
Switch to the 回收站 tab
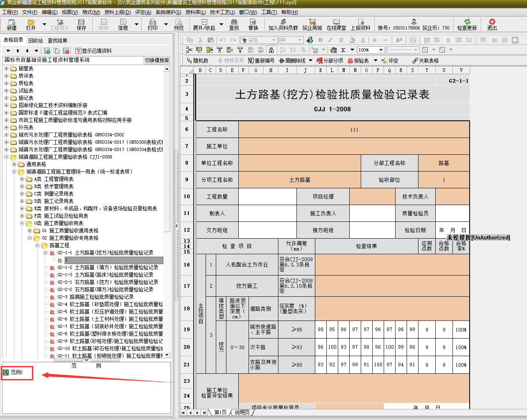(36, 41)
